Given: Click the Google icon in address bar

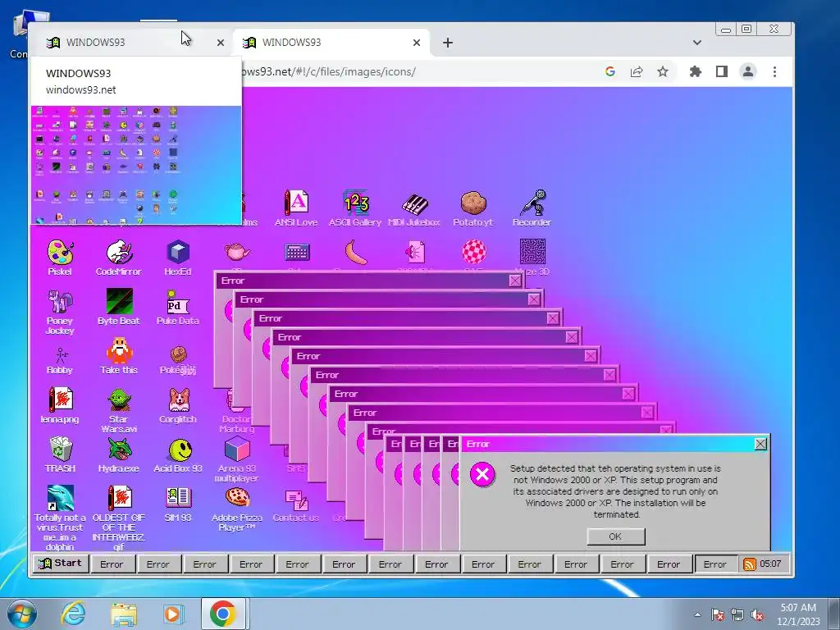Looking at the screenshot, I should 610,71.
